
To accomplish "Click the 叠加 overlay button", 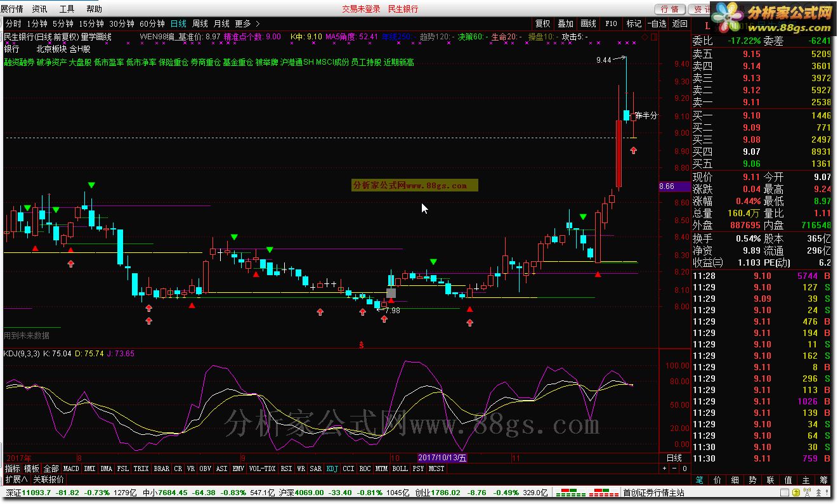I will 565,23.
